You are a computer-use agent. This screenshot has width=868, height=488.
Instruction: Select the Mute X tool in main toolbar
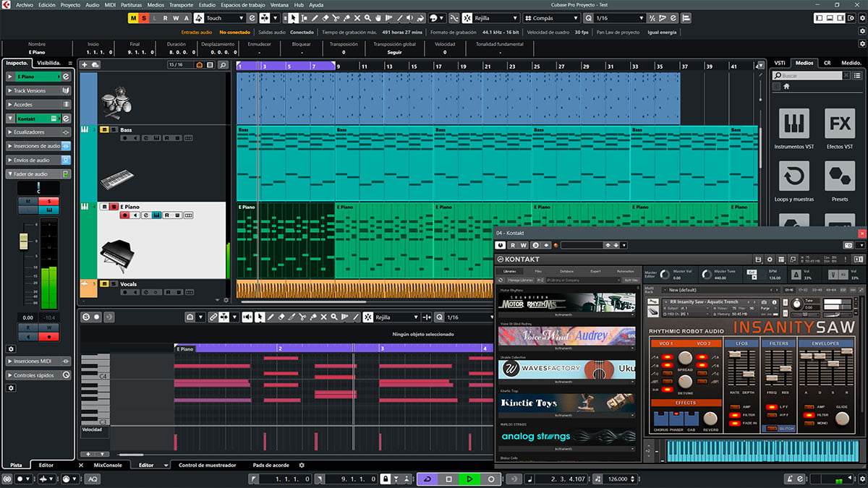[x=357, y=18]
